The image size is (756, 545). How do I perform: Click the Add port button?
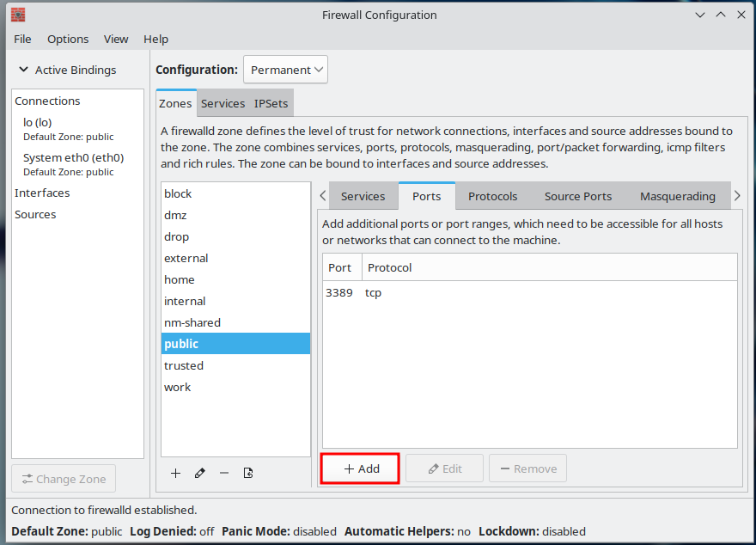point(360,468)
